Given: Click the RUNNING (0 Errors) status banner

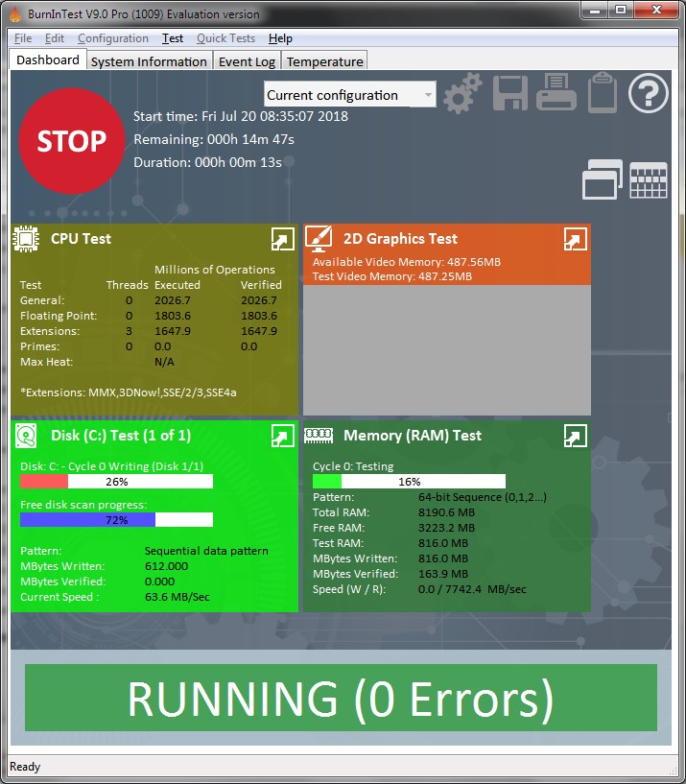Looking at the screenshot, I should tap(341, 698).
